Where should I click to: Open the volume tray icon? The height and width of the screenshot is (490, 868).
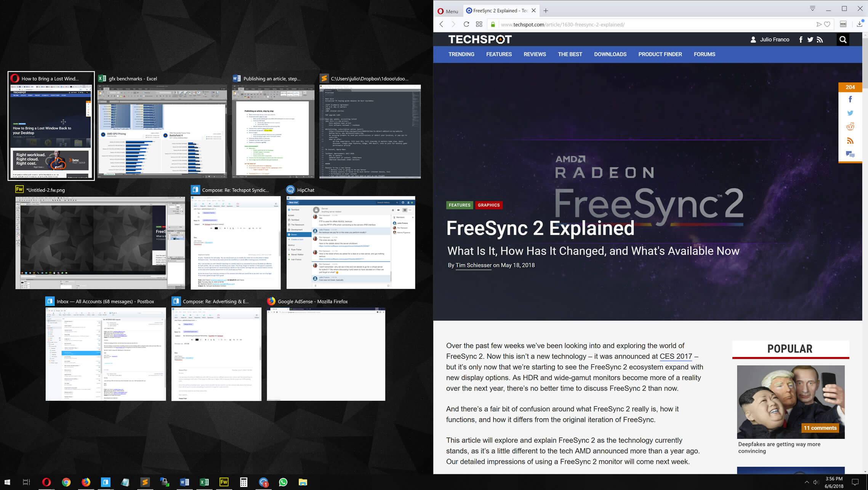point(816,482)
